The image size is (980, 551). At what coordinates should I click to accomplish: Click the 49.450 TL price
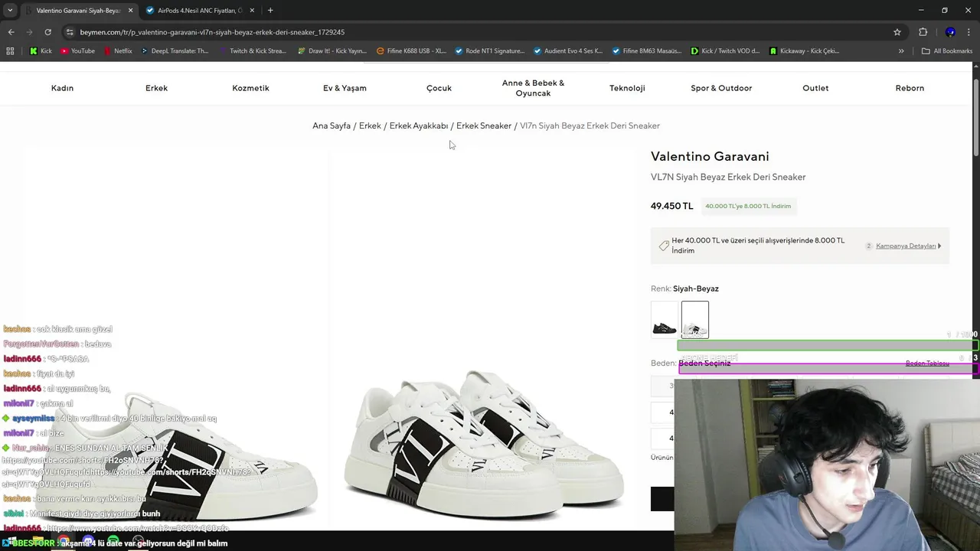click(671, 206)
